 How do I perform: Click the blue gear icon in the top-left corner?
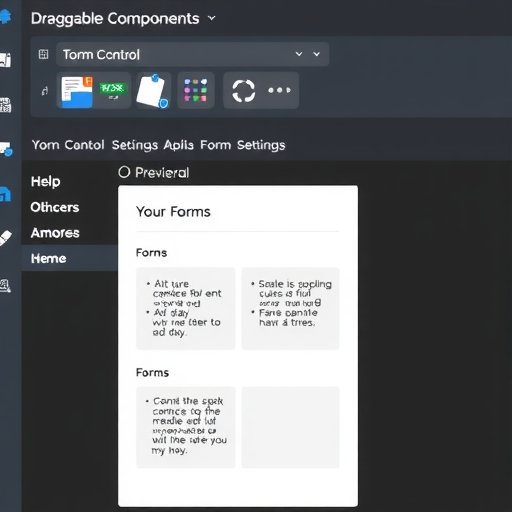5,16
